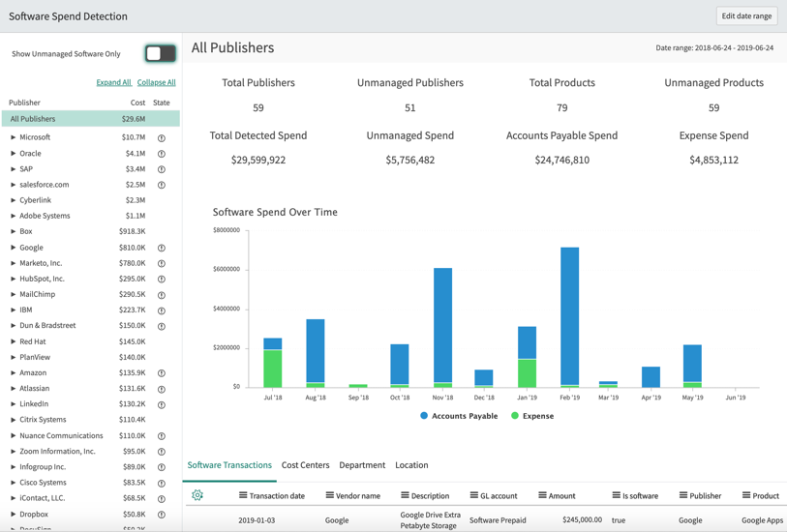Click the $245,000.00 amount cell
This screenshot has height=532, width=787.
point(582,520)
